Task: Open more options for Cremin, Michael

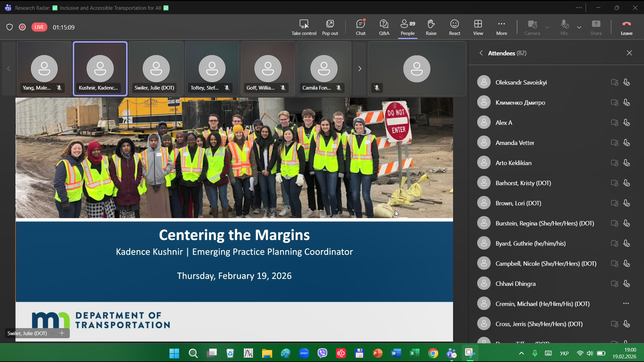Action: [x=626, y=304]
